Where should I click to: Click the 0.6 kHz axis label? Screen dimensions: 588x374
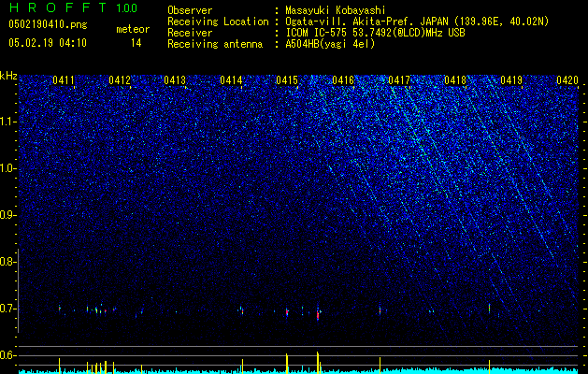coord(7,355)
